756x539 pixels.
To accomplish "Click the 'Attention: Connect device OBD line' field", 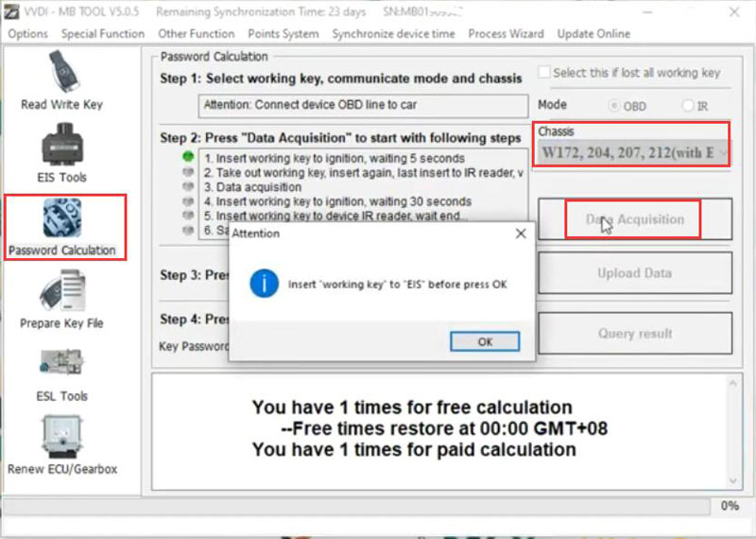I will [x=363, y=105].
